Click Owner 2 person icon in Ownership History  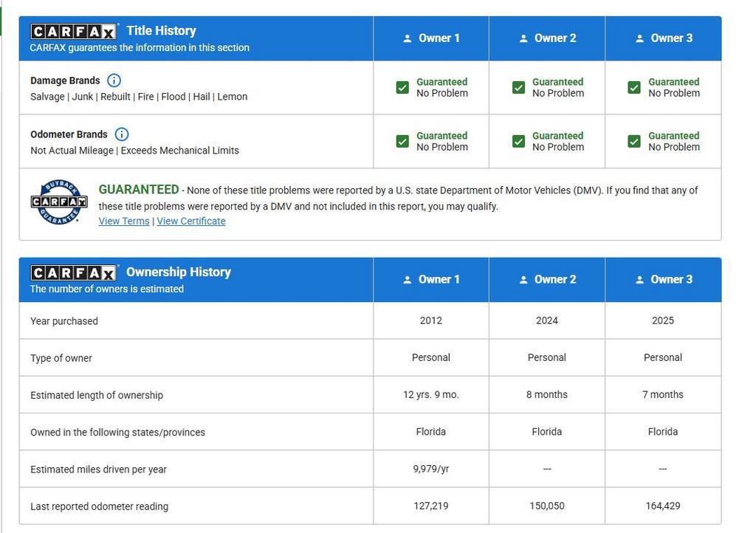[523, 280]
